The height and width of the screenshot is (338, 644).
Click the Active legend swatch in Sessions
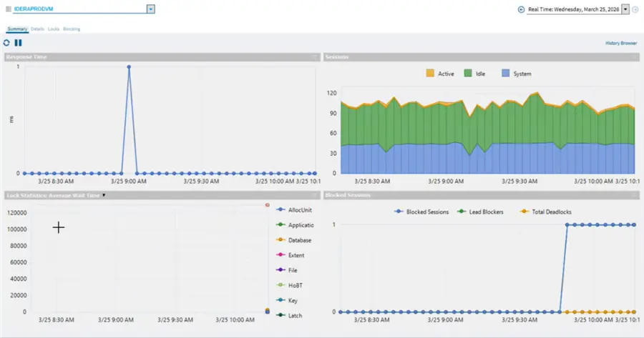pyautogui.click(x=430, y=74)
